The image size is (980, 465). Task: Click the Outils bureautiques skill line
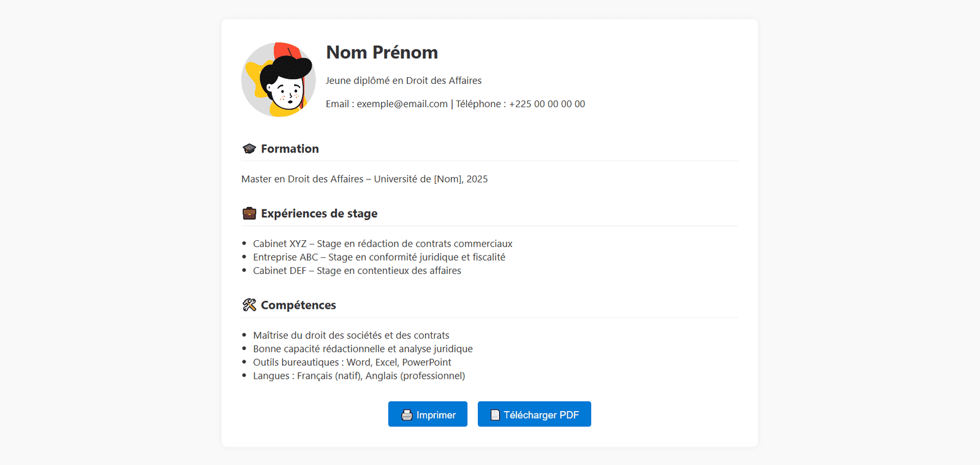point(352,363)
